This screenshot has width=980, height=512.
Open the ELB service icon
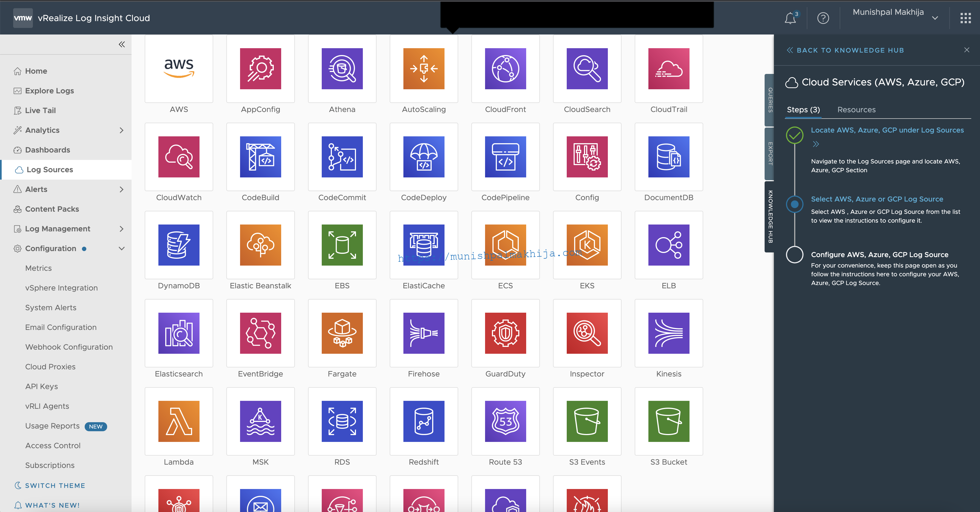coord(669,245)
